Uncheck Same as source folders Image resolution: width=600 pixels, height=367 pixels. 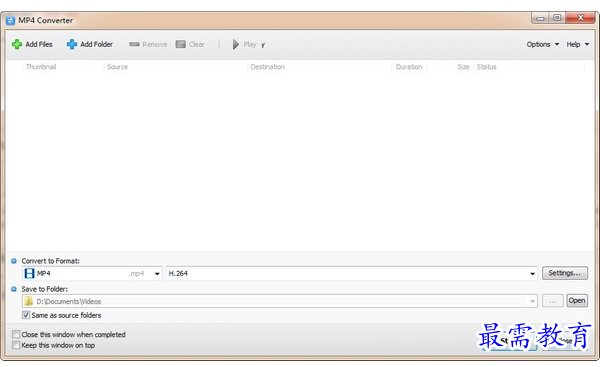[26, 315]
